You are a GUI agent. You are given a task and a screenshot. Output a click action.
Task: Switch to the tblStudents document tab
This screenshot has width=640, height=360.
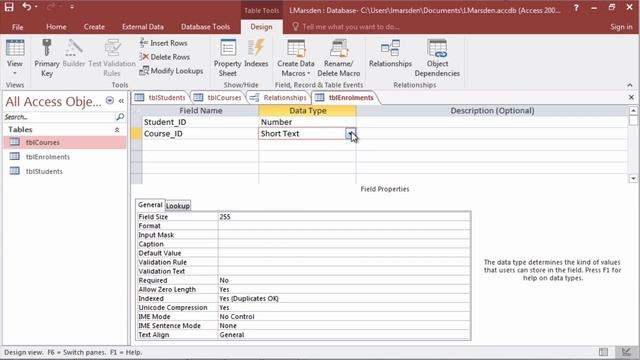pyautogui.click(x=160, y=98)
